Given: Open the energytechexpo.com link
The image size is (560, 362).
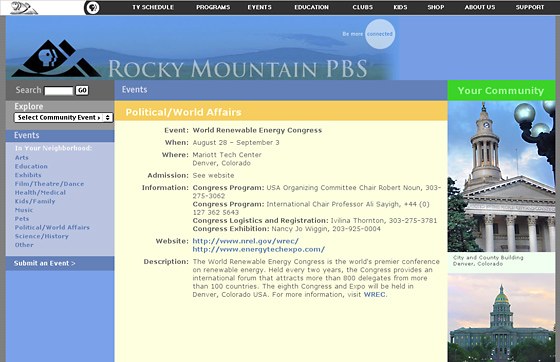Looking at the screenshot, I should (x=259, y=249).
